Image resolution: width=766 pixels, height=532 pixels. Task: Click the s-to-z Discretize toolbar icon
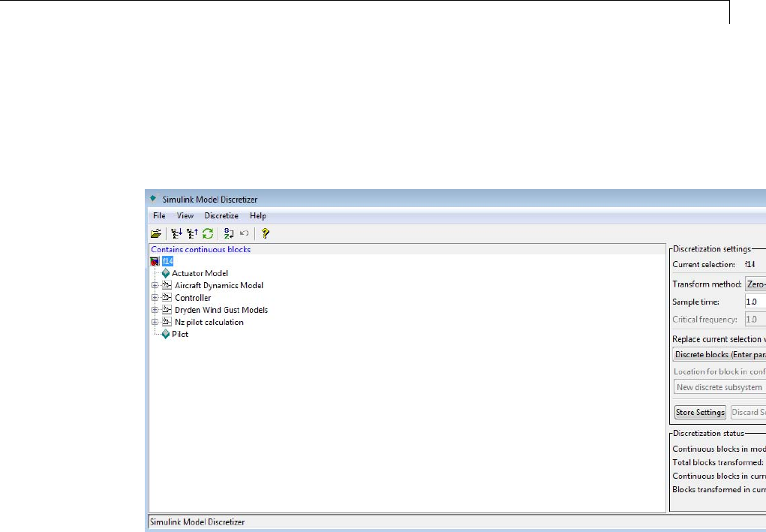[229, 233]
